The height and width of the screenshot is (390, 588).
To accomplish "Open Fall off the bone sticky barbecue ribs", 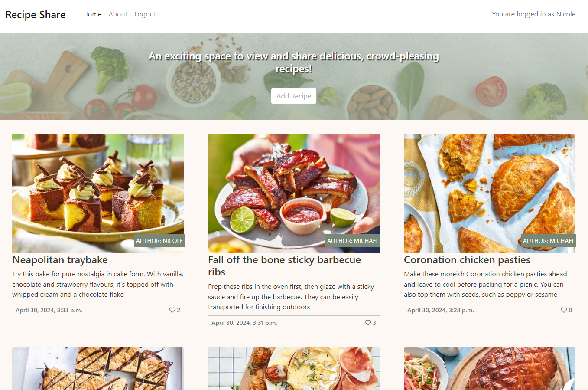I will (x=284, y=266).
